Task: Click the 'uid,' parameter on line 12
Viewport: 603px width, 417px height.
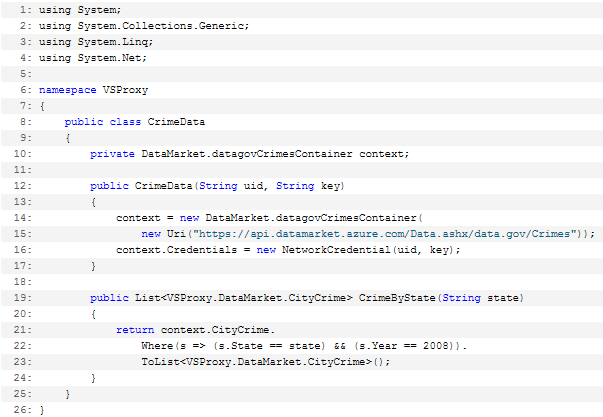Action: click(x=256, y=186)
